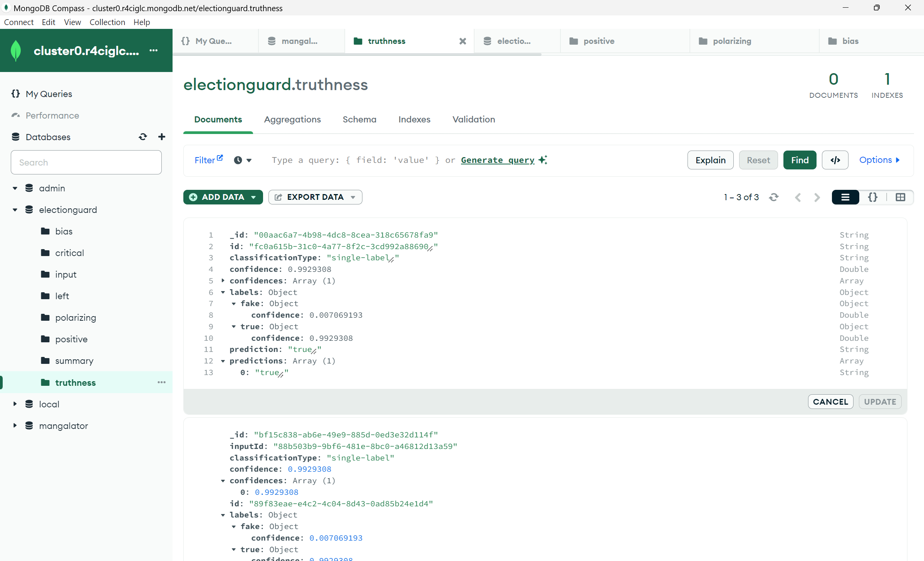The image size is (924, 561).
Task: Open cluster connection options ellipsis
Action: click(x=154, y=50)
